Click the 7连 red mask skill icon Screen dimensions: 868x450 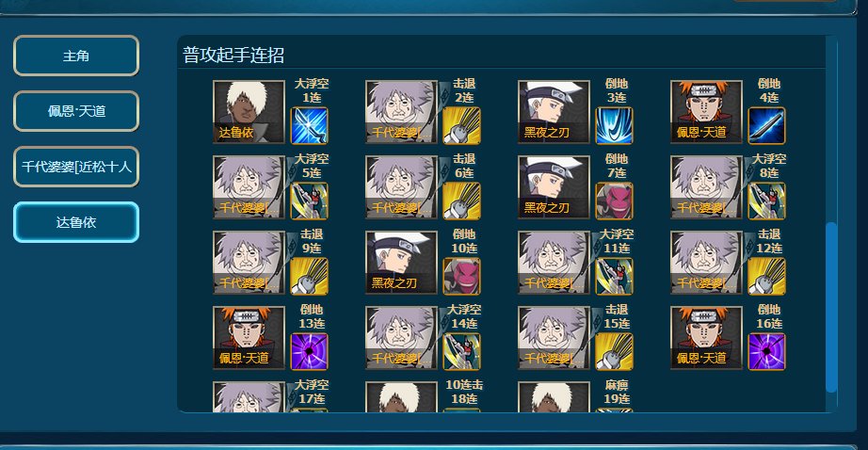615,201
